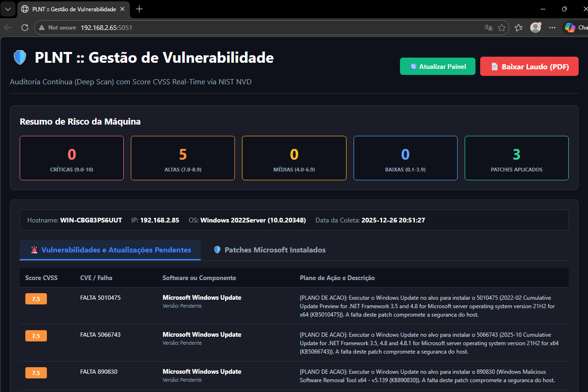The height and width of the screenshot is (392, 588).
Task: Open the browser settings ellipsis menu
Action: [552, 28]
